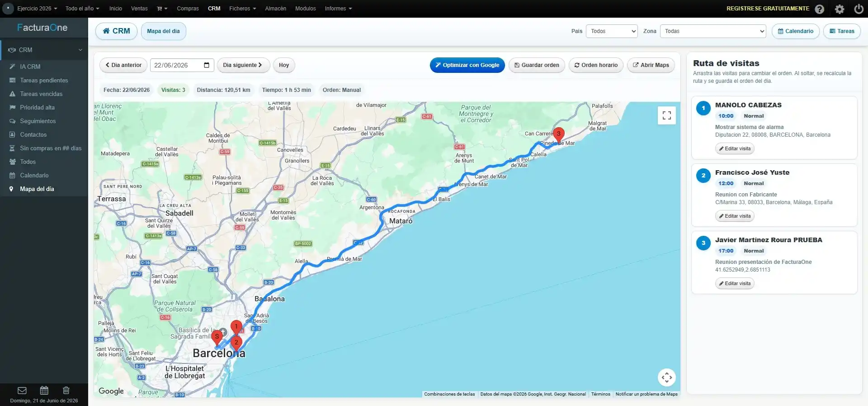
Task: Toggle fullscreen map view
Action: pos(667,115)
